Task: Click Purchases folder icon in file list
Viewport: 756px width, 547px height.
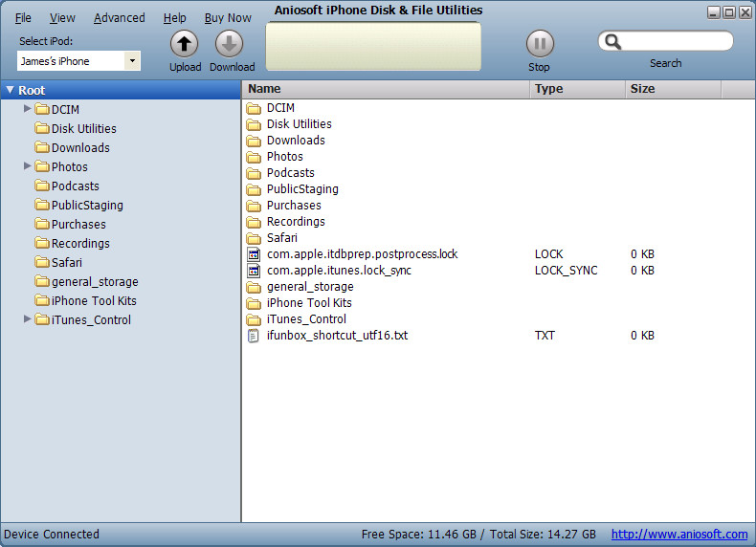Action: click(254, 206)
